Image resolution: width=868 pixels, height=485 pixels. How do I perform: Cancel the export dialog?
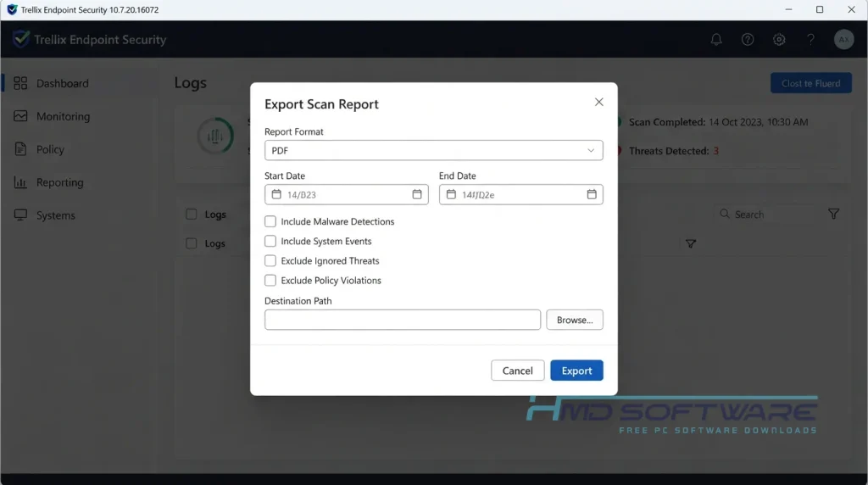pos(518,371)
